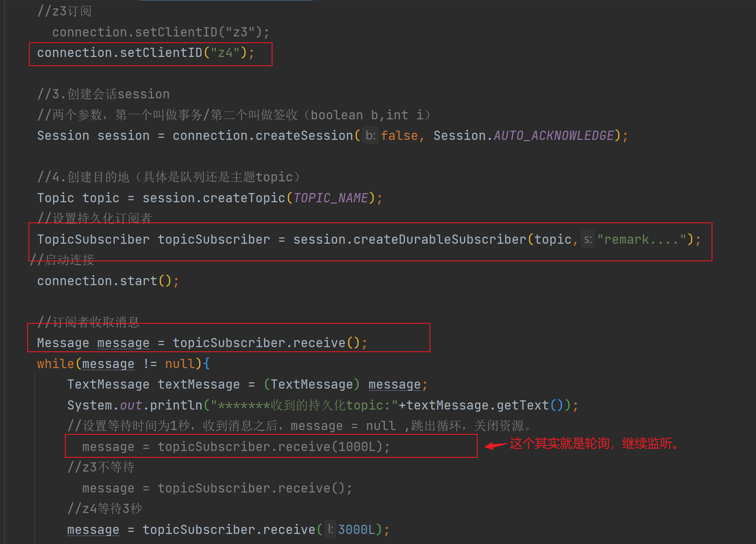Click the "remark...." string literal
The image size is (756, 544).
pyautogui.click(x=642, y=240)
